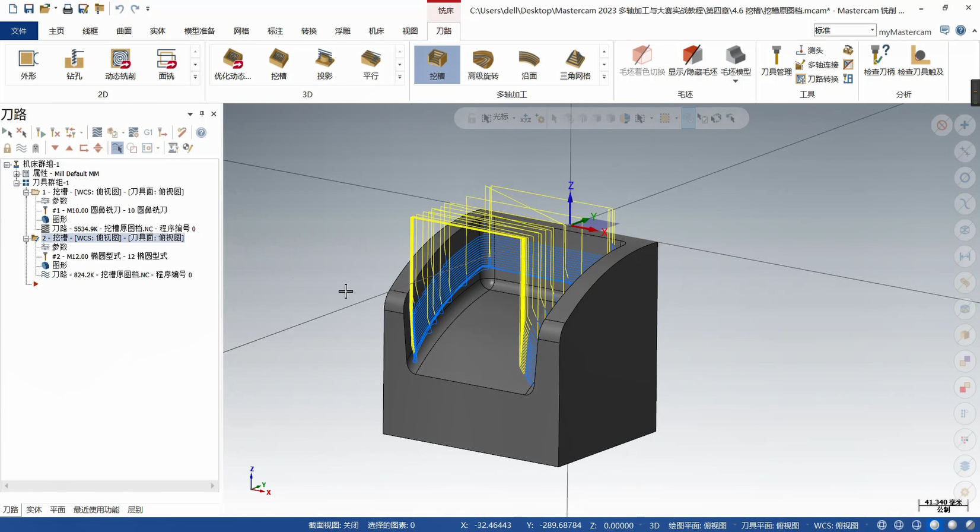The width and height of the screenshot is (980, 532).
Task: Collapse the 刀具群组-1 tree node
Action: pyautogui.click(x=17, y=183)
